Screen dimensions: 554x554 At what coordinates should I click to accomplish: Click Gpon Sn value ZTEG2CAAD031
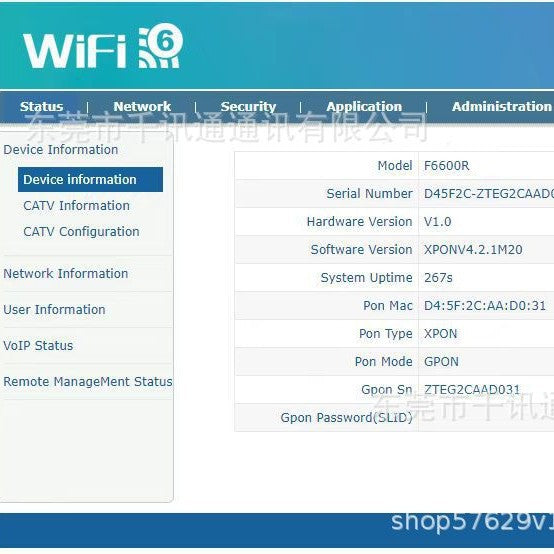click(472, 390)
